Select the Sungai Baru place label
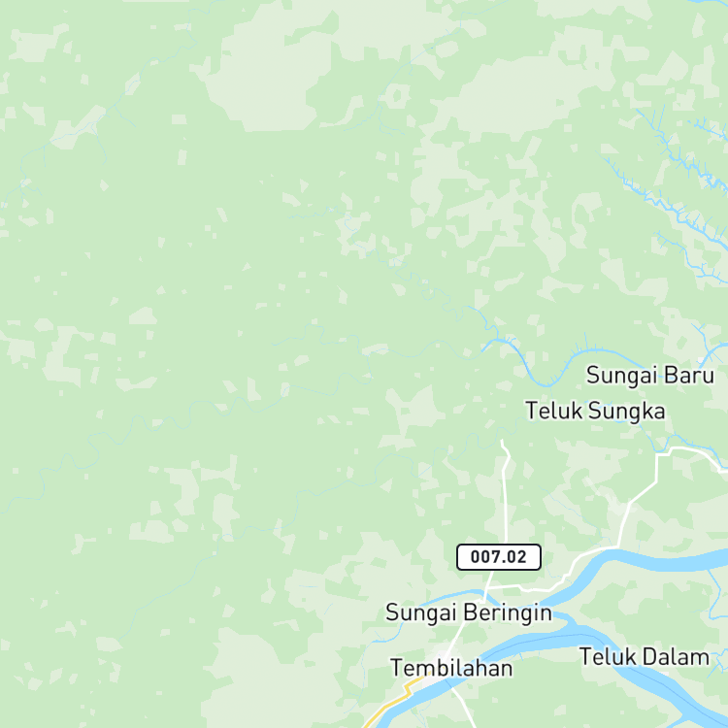The height and width of the screenshot is (728, 728). [650, 375]
